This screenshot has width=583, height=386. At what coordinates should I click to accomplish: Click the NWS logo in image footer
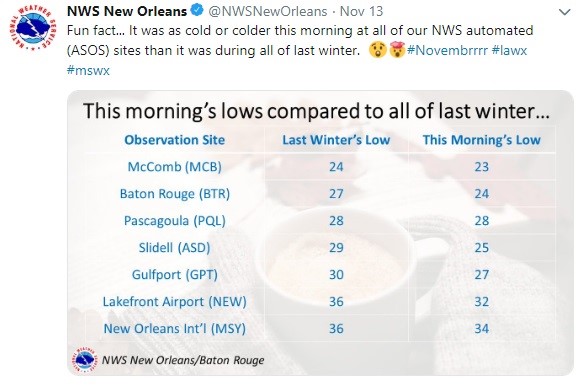(84, 359)
